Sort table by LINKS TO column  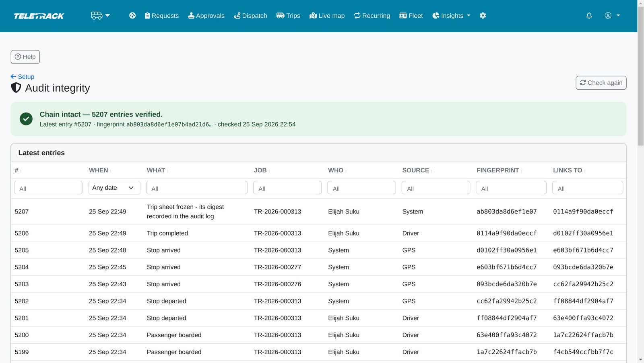[569, 170]
